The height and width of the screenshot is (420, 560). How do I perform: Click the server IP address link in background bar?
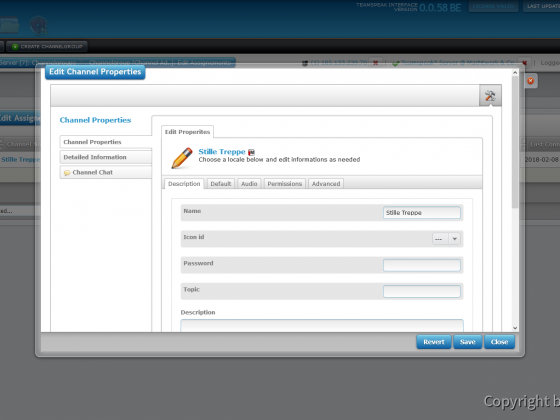click(x=339, y=63)
